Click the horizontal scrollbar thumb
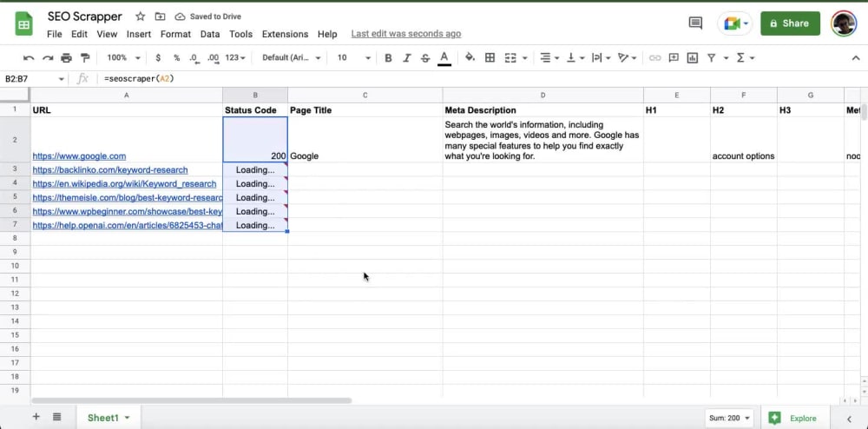The image size is (868, 429). [192, 400]
